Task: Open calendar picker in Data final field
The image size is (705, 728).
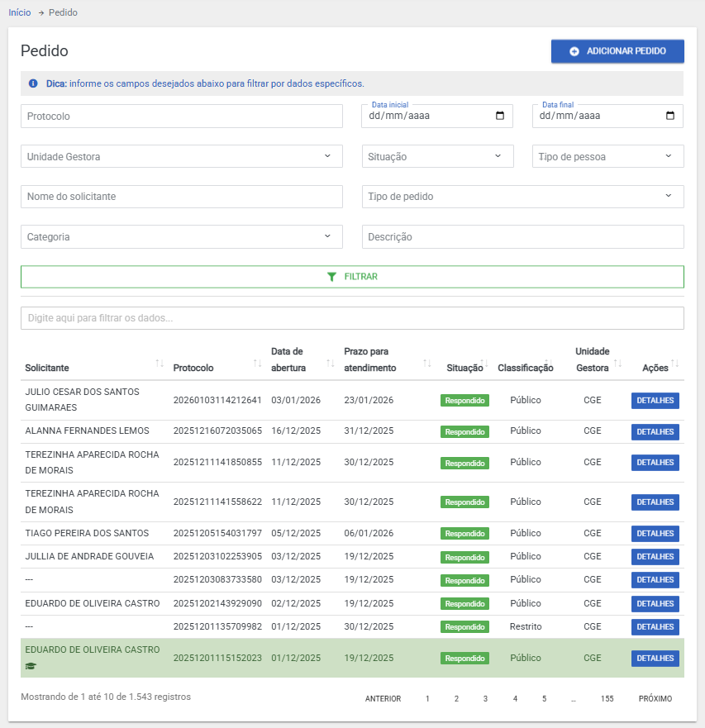Action: pyautogui.click(x=670, y=116)
